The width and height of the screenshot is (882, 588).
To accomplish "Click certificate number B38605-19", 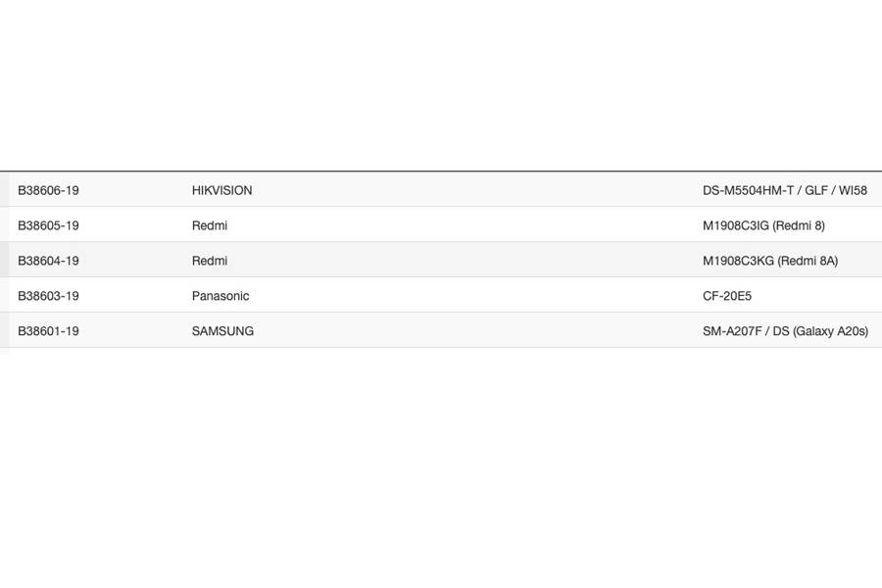I will click(x=48, y=225).
